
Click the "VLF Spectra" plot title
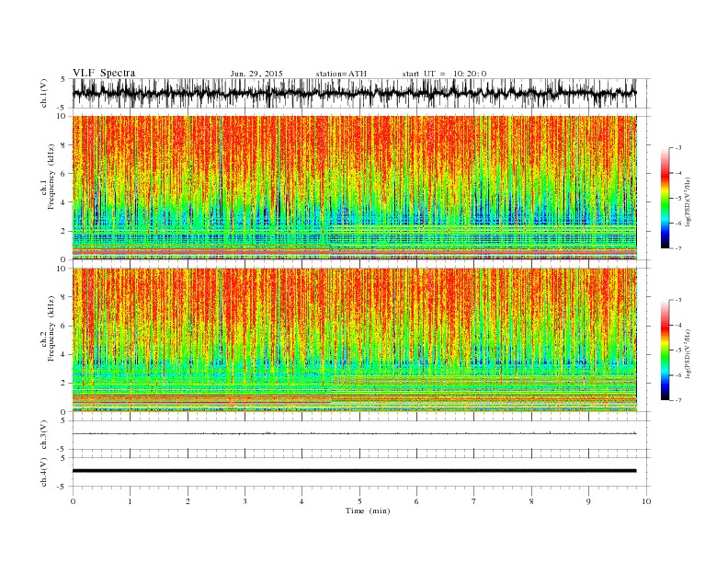(x=104, y=73)
